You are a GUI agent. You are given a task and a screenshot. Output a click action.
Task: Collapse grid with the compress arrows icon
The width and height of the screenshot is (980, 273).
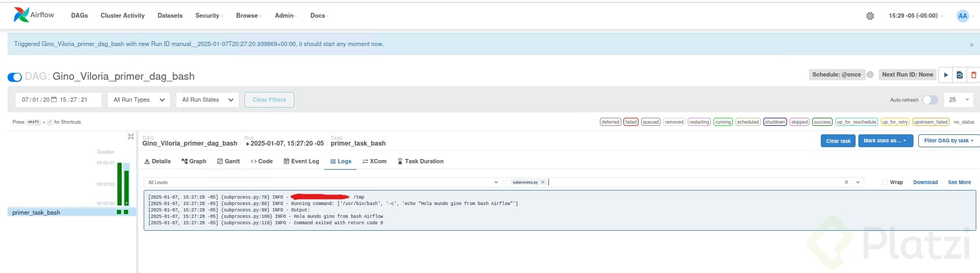click(x=130, y=136)
